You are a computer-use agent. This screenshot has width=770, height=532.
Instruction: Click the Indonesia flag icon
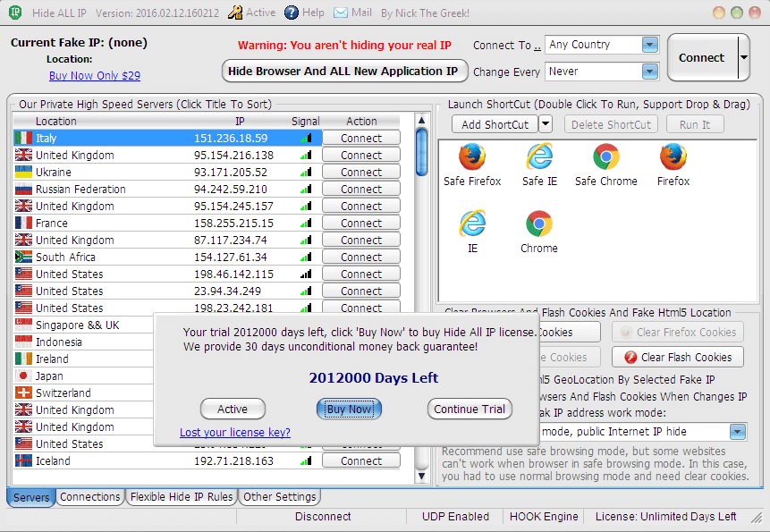pyautogui.click(x=23, y=342)
